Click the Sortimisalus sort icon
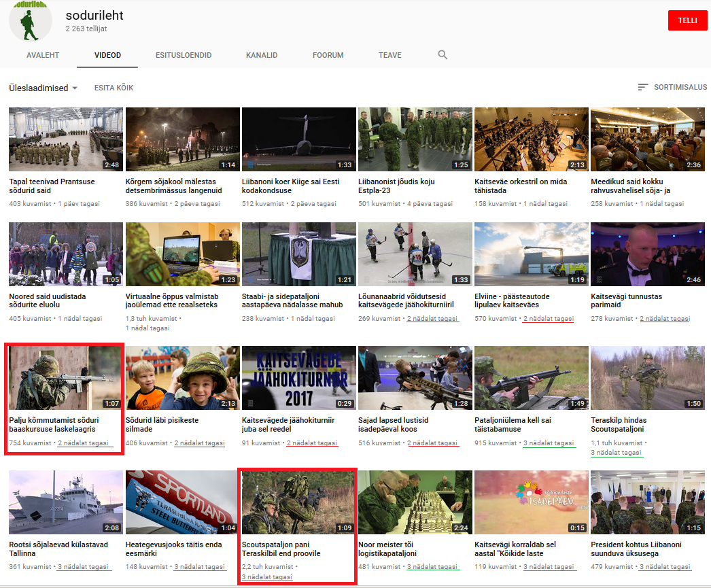Image resolution: width=711 pixels, height=588 pixels. tap(642, 88)
